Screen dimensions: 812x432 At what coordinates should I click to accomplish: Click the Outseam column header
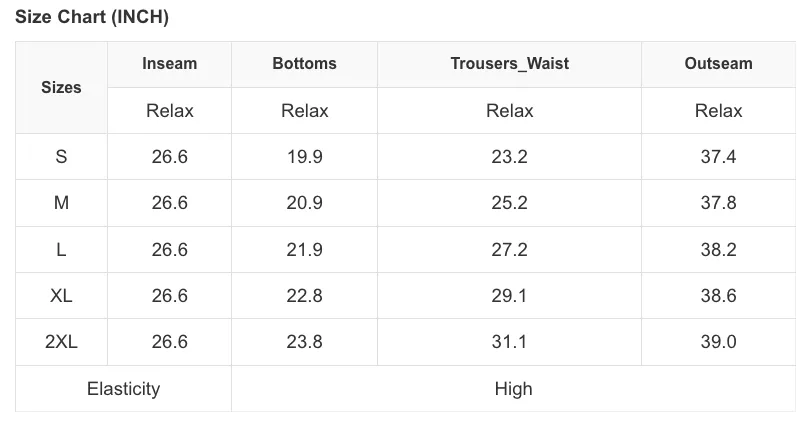[x=718, y=64]
